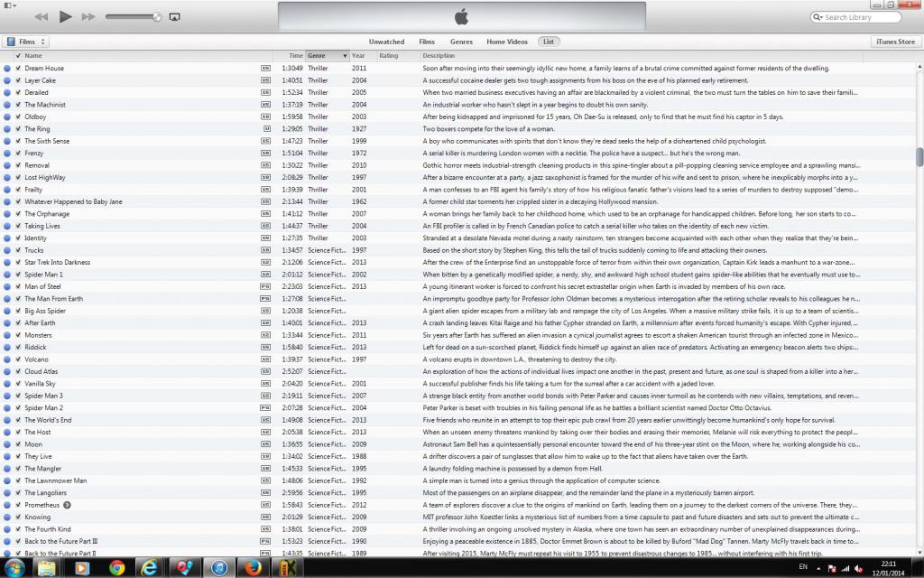Switch to the Unwatched tab
Screen dimensions: 924x578
386,42
